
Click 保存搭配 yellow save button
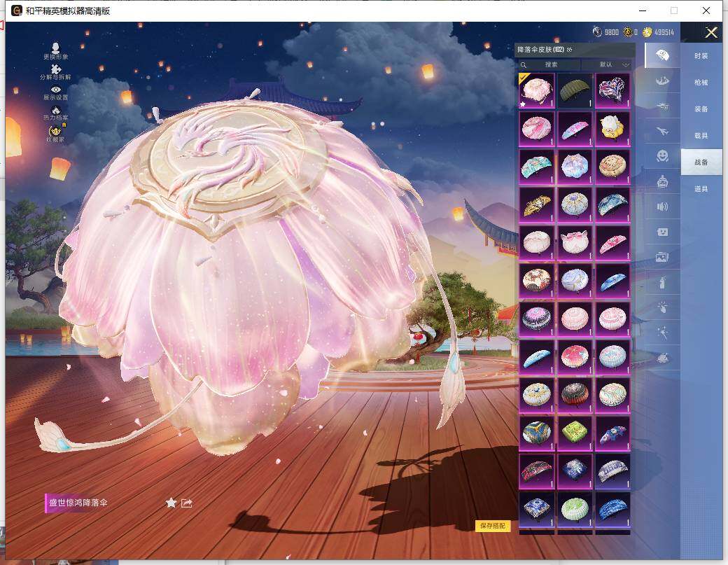click(x=493, y=526)
